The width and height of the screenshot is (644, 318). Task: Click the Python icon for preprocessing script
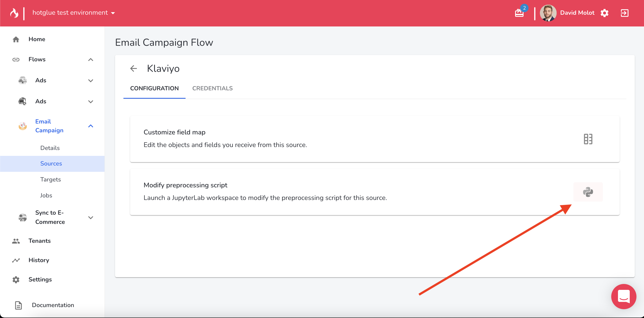588,192
